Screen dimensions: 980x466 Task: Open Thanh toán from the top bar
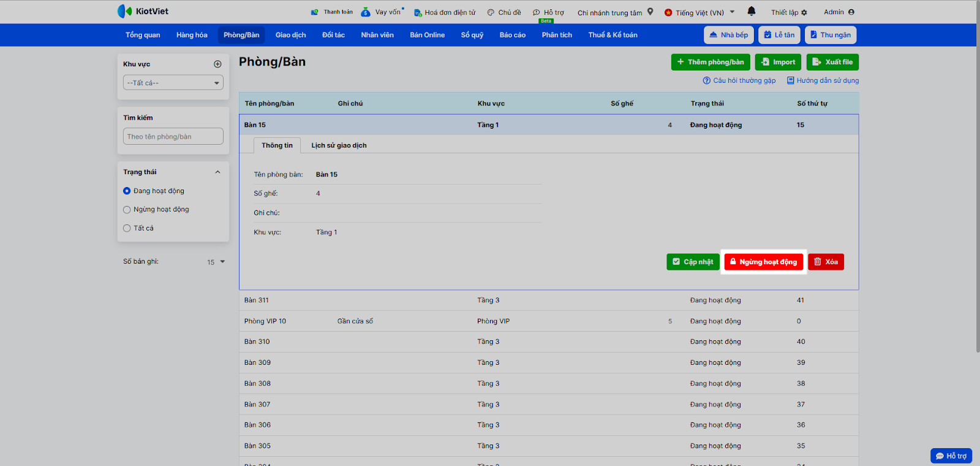coord(332,12)
